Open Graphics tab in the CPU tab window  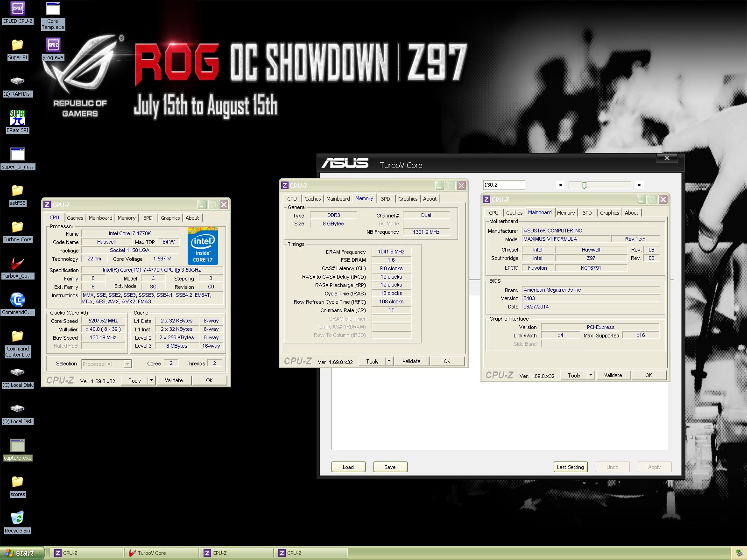170,218
